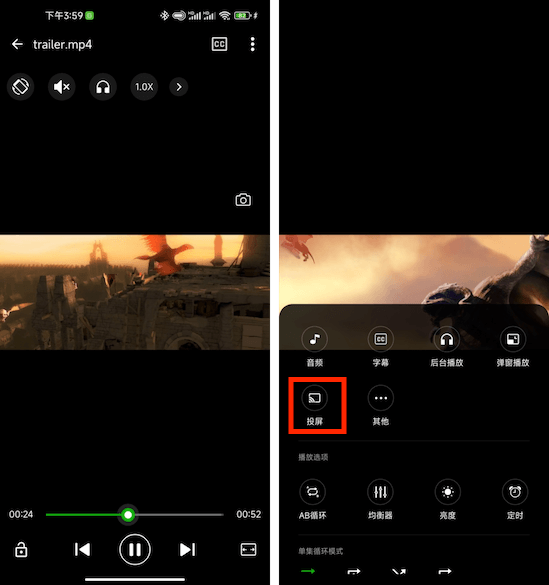Screen dimensions: 549x585
Task: Open the 音频 audio track option
Action: click(x=315, y=346)
